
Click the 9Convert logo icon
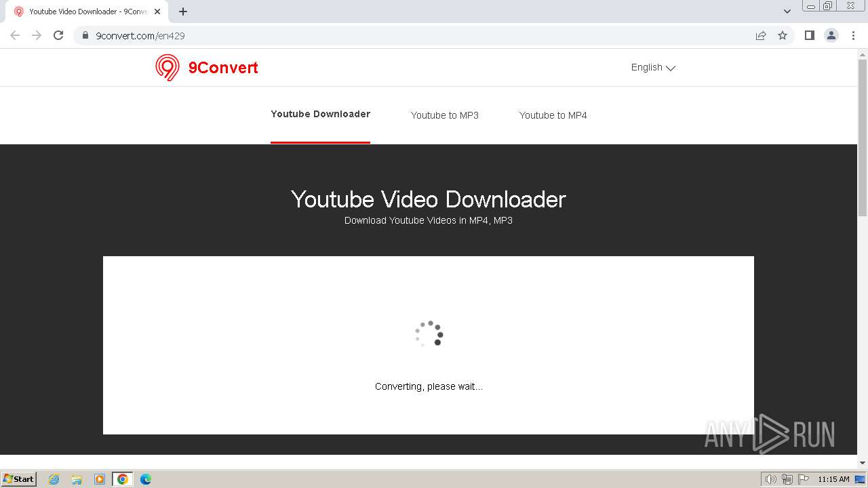167,68
